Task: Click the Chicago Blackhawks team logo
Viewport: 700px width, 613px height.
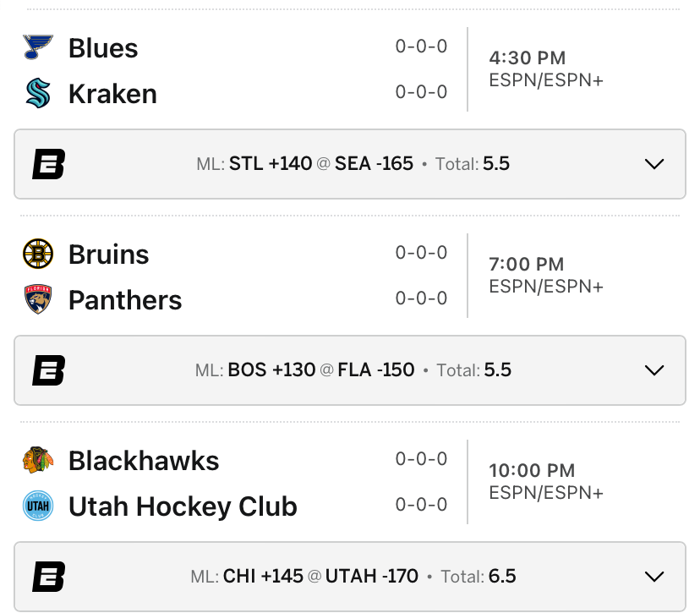Action: click(38, 460)
